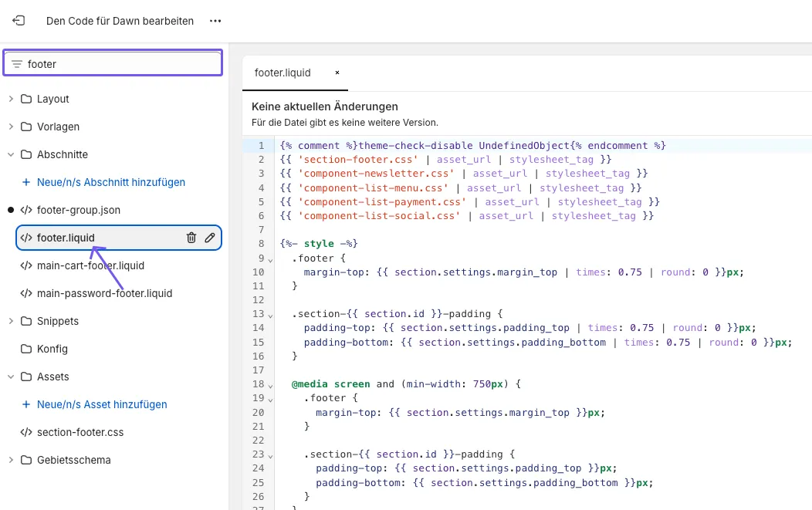
Task: Click the filter icon in search box
Action: 16,64
